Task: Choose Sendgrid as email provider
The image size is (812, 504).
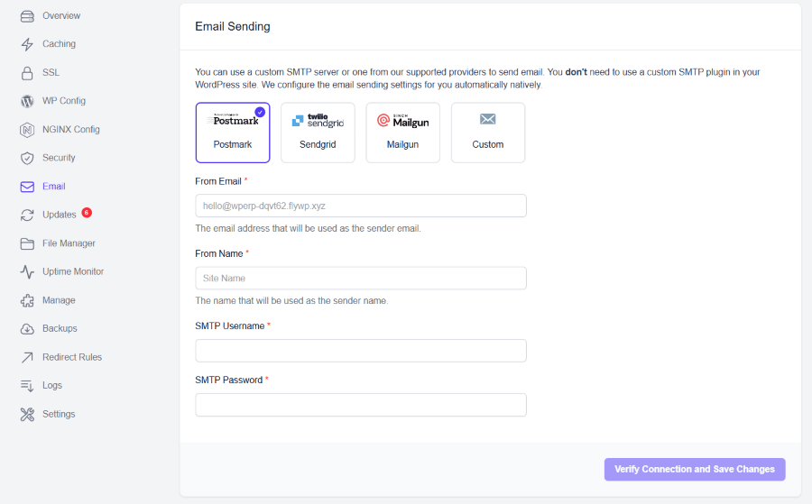Action: click(318, 133)
